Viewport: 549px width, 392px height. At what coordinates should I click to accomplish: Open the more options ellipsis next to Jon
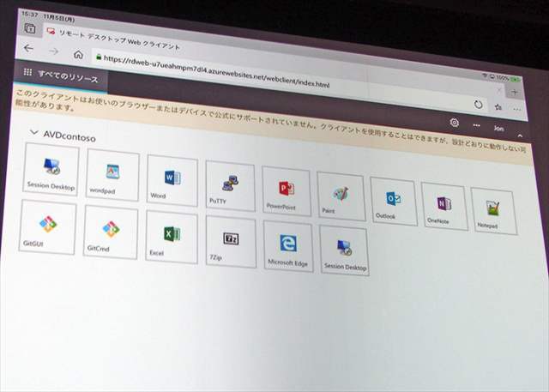477,125
